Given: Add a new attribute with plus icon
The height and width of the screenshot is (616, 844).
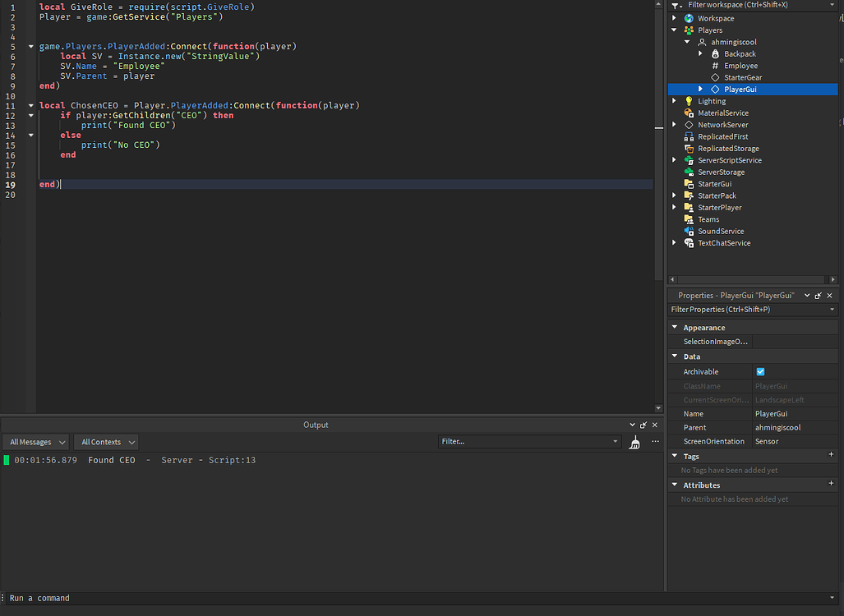Looking at the screenshot, I should (x=831, y=485).
